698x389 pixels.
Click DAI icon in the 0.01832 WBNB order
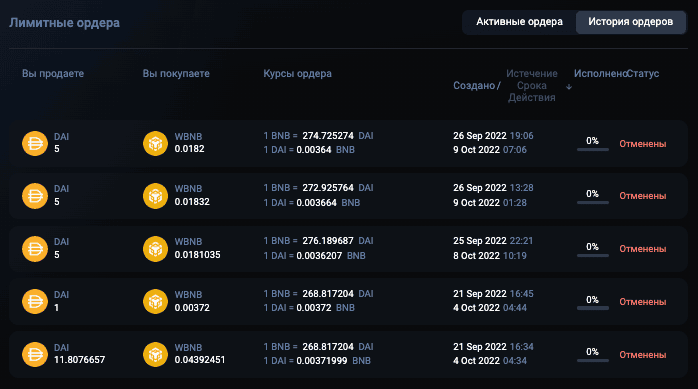click(35, 196)
